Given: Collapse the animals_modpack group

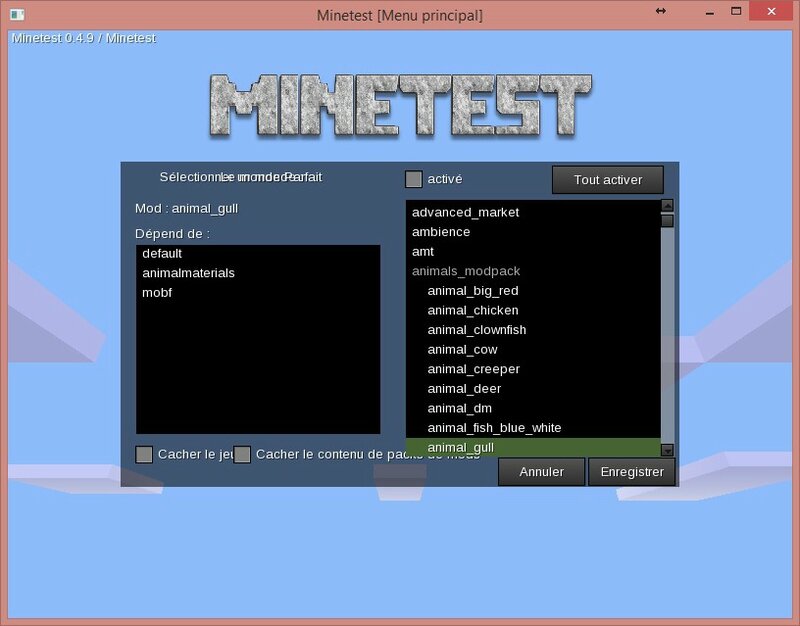Looking at the screenshot, I should click(466, 271).
